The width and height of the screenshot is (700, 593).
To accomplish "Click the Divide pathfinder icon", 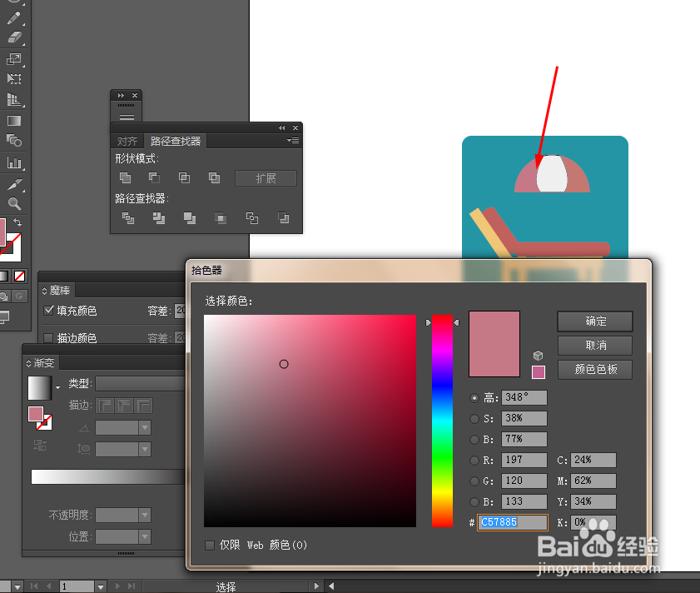I will pyautogui.click(x=128, y=218).
